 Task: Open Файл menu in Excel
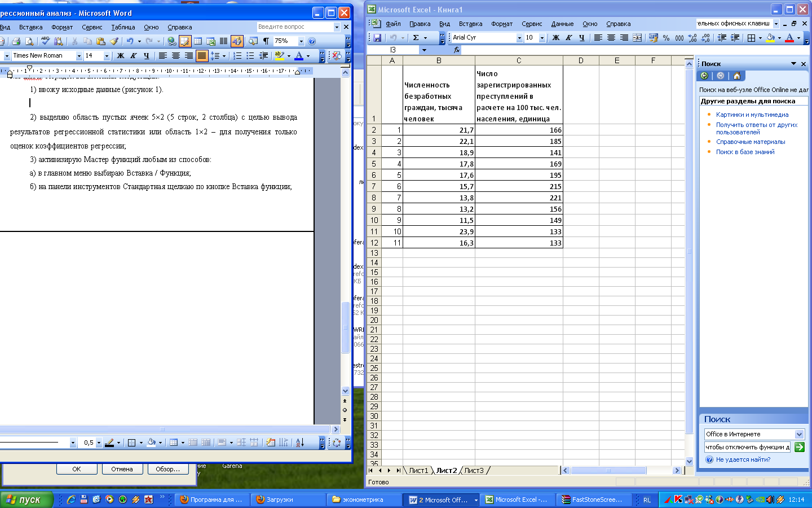(393, 24)
